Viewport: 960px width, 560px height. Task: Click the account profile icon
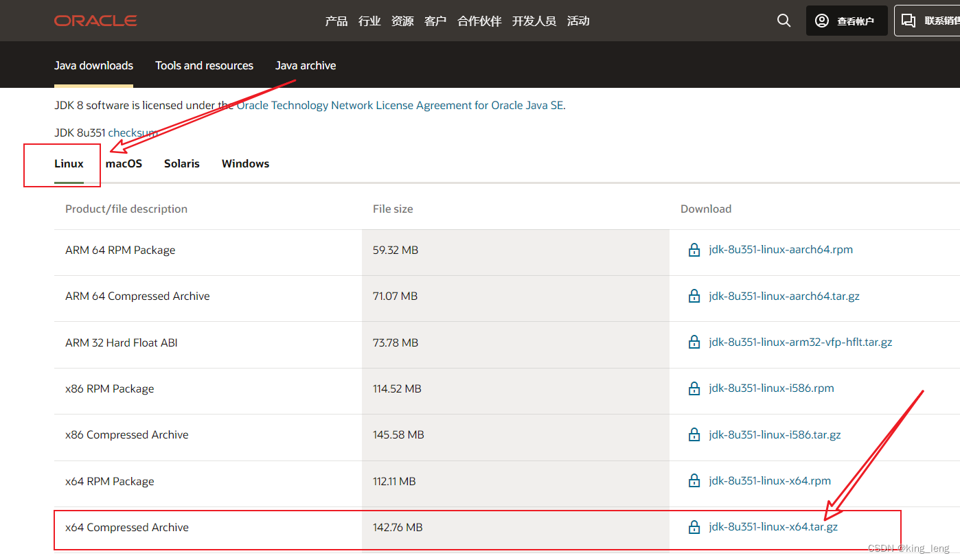(821, 21)
